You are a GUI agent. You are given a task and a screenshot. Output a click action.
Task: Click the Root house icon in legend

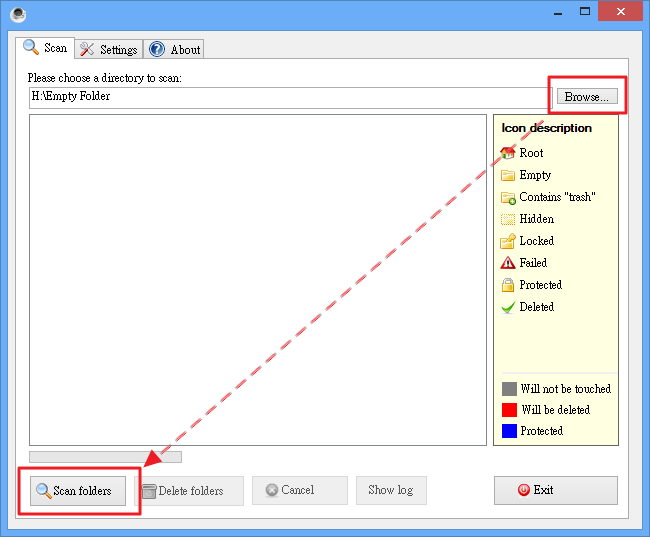(508, 153)
